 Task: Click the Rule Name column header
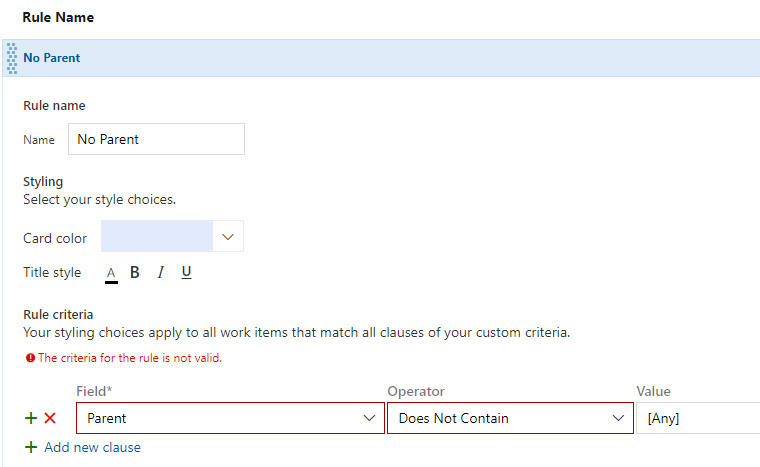[x=58, y=17]
